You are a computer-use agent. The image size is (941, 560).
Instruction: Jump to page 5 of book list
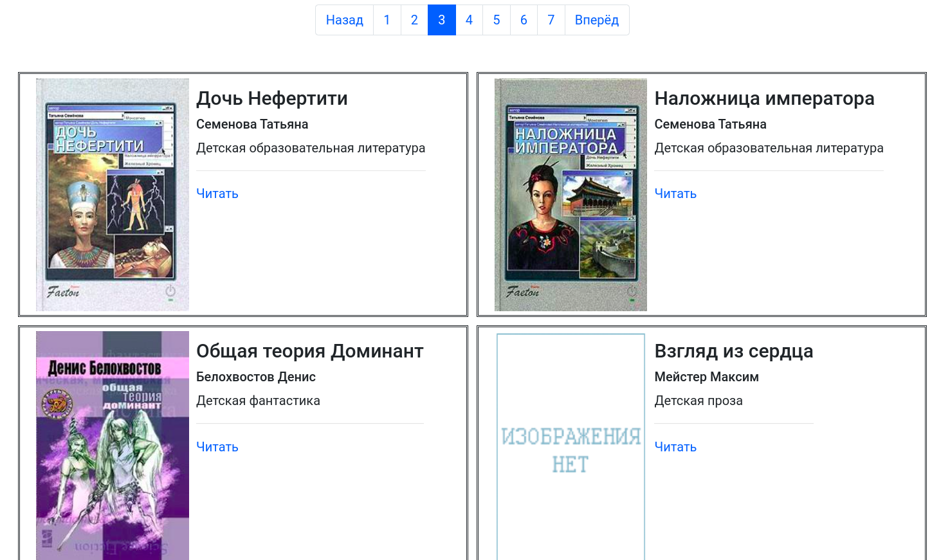click(x=496, y=20)
